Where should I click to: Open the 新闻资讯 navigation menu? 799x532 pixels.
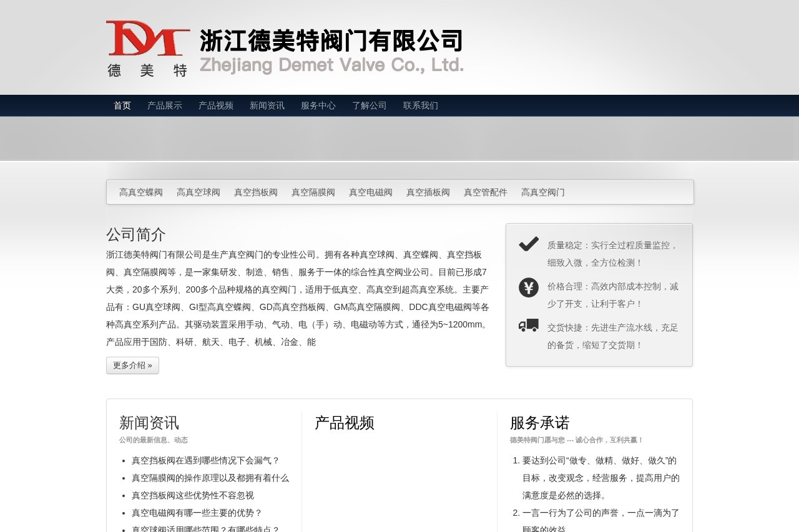pos(267,105)
